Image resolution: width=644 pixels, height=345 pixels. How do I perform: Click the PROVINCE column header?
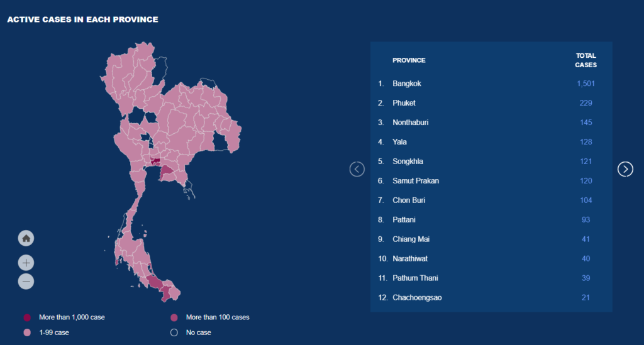pyautogui.click(x=409, y=60)
